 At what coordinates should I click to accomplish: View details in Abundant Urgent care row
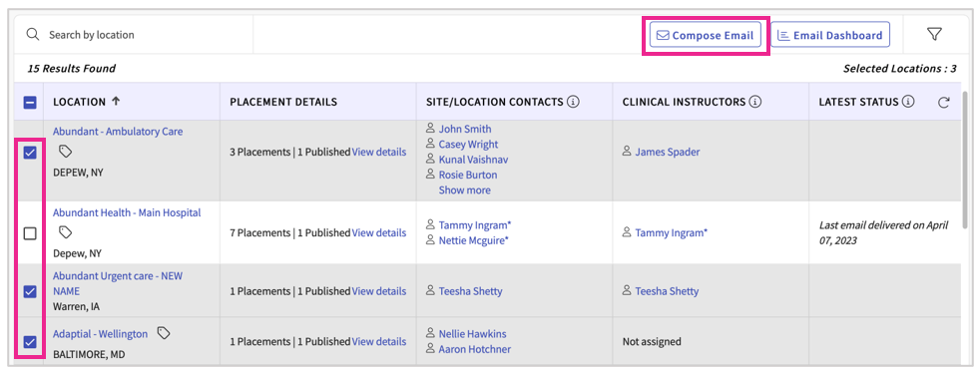click(x=379, y=291)
